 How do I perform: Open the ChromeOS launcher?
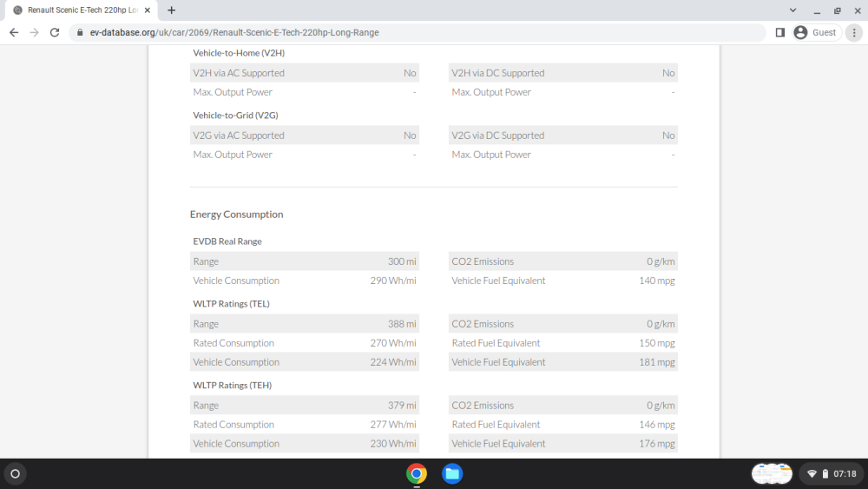pos(16,473)
